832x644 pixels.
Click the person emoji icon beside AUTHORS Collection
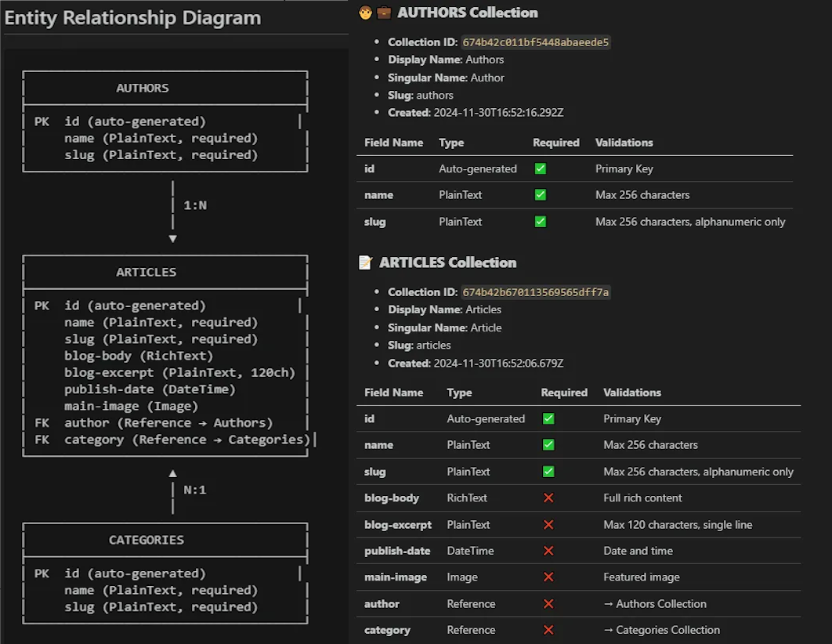[365, 13]
